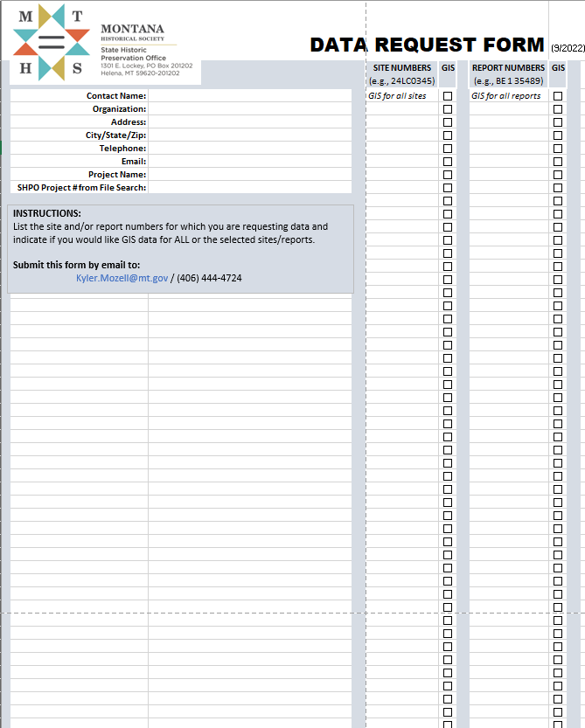Click the Project Name input field

[249, 175]
